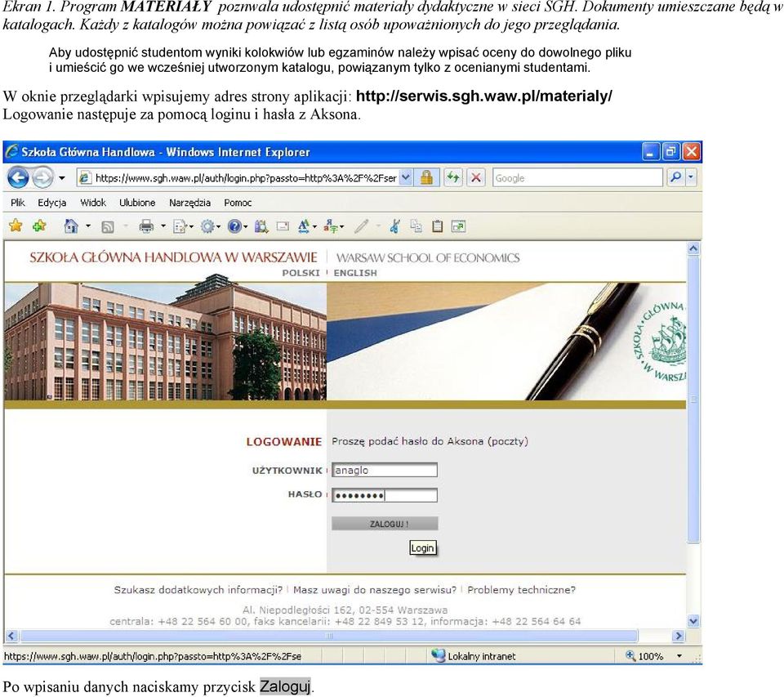Click the search magnifier icon

click(675, 177)
